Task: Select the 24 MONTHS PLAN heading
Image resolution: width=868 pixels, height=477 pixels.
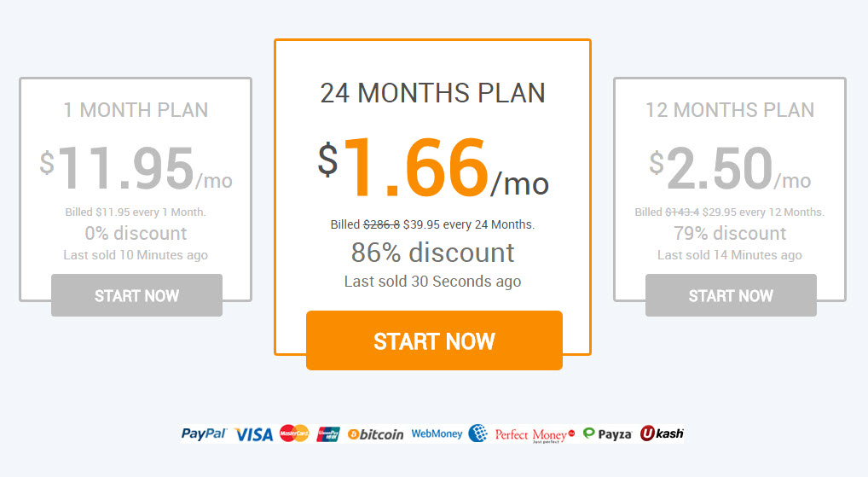Action: (x=433, y=93)
